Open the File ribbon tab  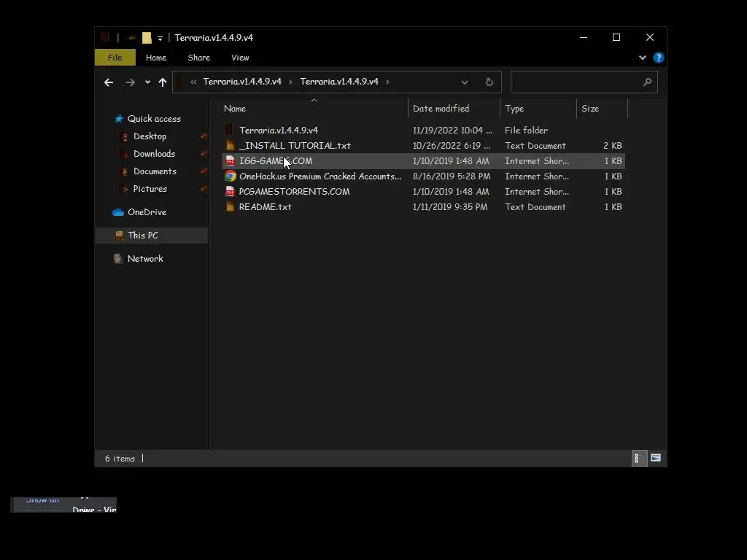click(115, 58)
